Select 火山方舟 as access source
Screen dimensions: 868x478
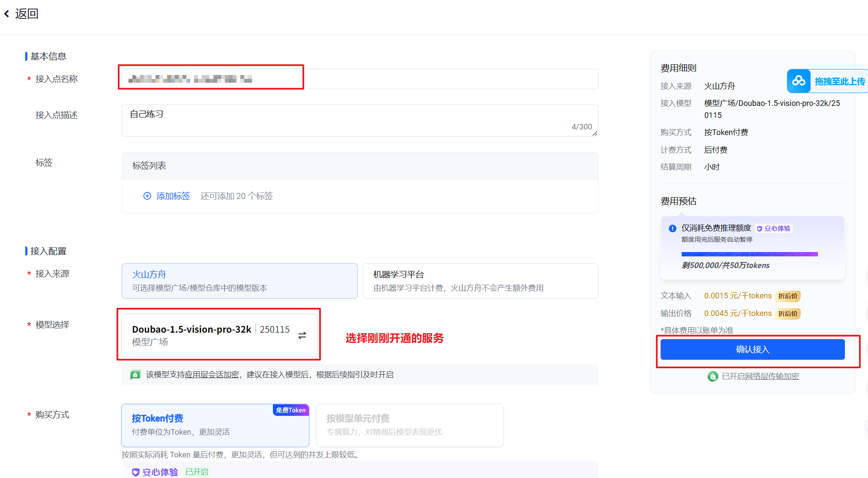point(239,281)
